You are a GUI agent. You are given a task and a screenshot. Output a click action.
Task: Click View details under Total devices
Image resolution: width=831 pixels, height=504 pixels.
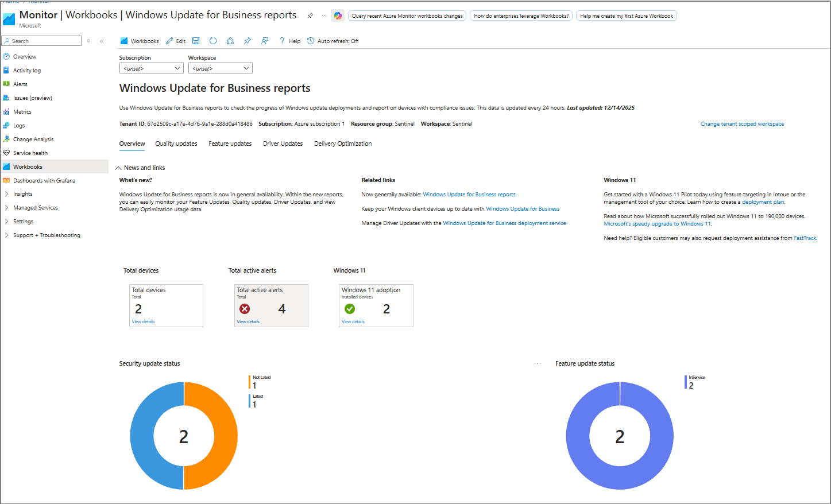pyautogui.click(x=144, y=321)
